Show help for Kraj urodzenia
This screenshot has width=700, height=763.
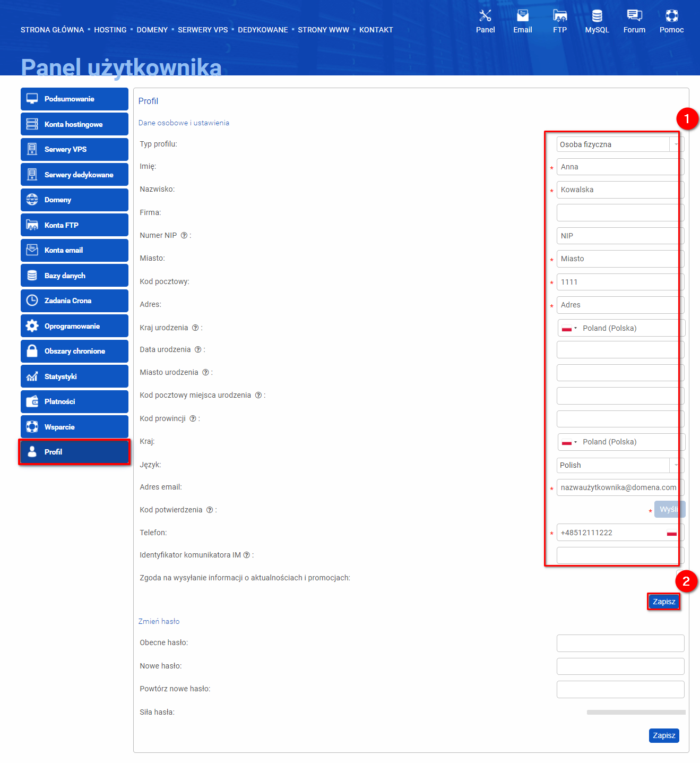click(195, 328)
